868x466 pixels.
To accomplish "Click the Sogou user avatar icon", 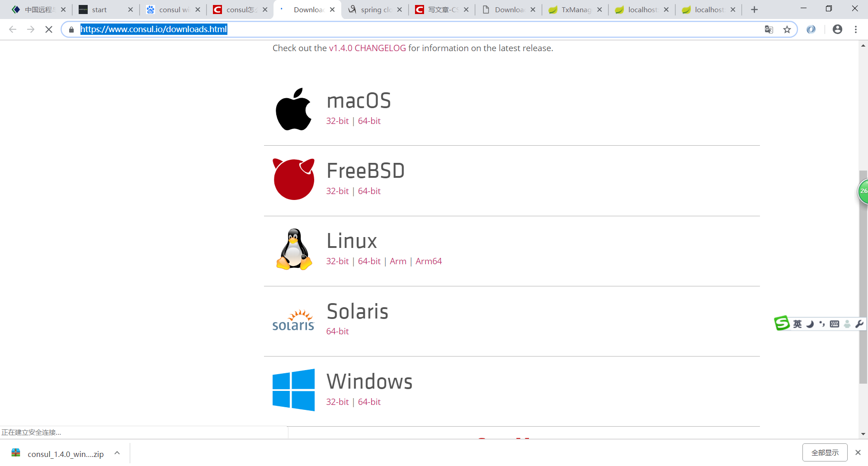I will tap(847, 324).
